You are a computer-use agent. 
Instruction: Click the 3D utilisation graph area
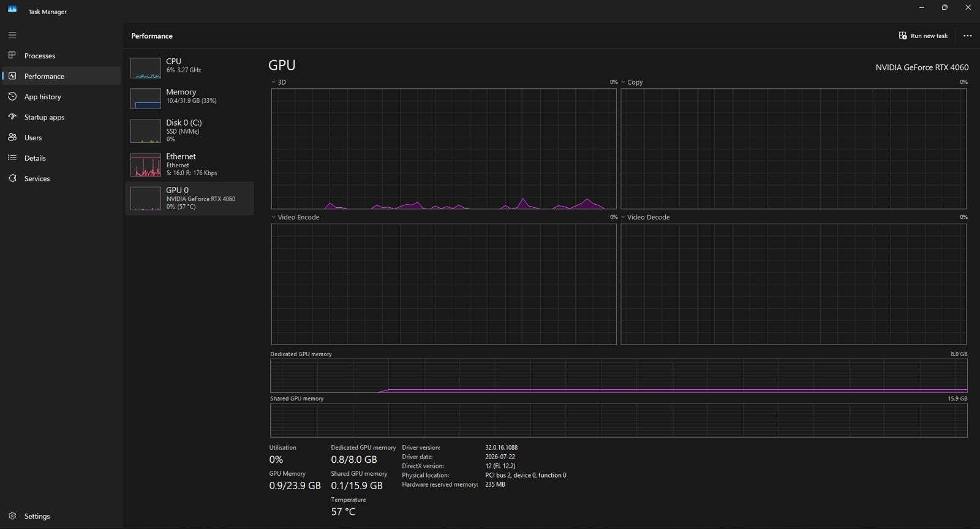click(443, 149)
